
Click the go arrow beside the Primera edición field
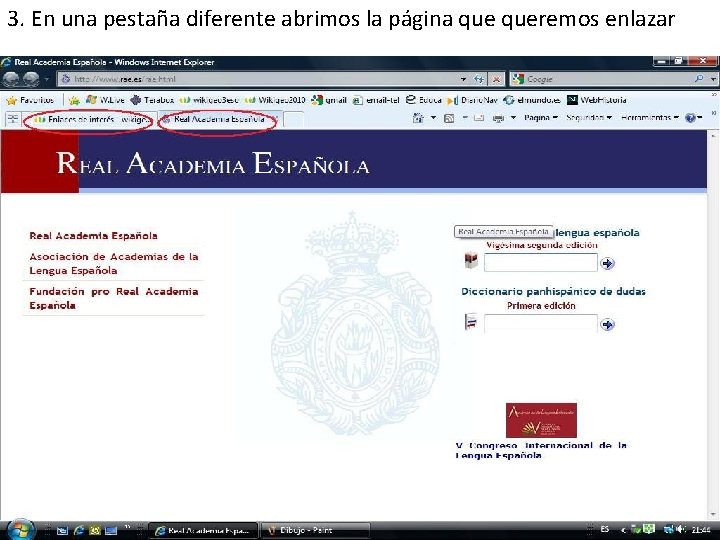tap(608, 325)
